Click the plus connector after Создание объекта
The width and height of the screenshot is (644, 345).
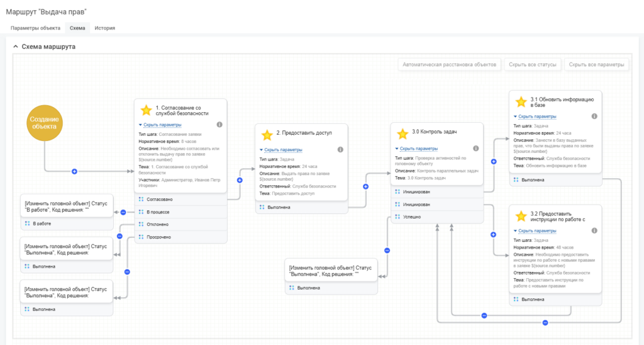74,171
